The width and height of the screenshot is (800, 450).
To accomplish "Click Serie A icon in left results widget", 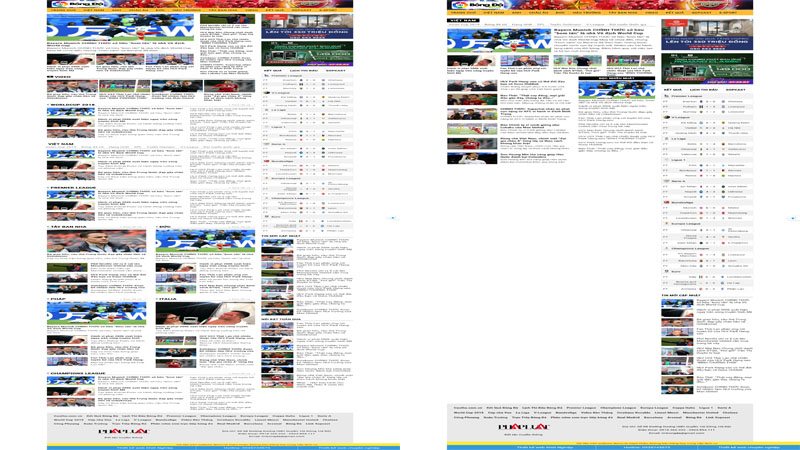I will 266,144.
